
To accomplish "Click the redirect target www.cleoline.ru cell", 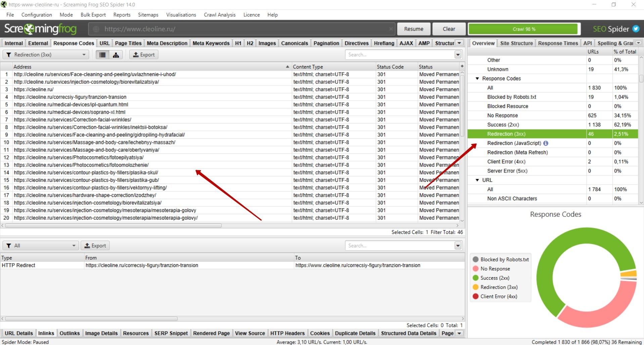I will tap(379, 265).
